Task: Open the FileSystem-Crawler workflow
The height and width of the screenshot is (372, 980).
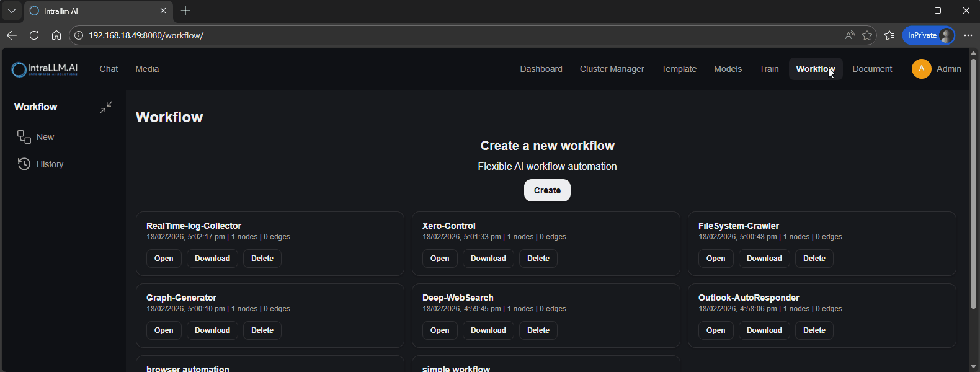Action: click(716, 259)
